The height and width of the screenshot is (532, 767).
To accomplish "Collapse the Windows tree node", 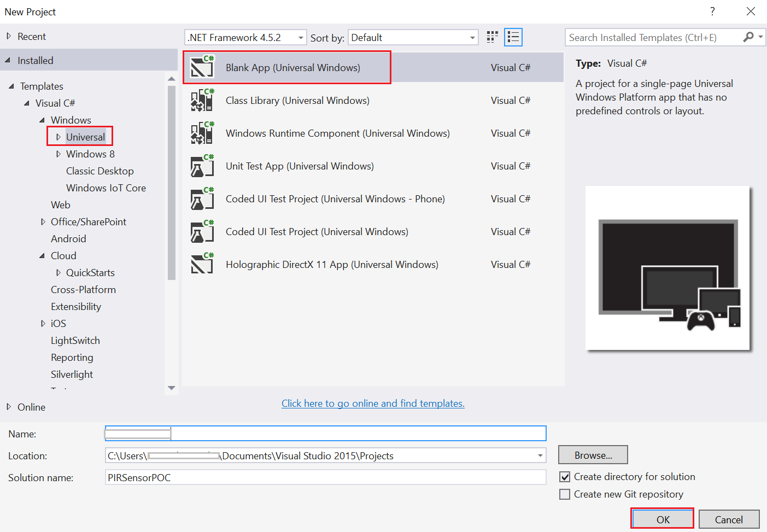I will click(x=42, y=120).
